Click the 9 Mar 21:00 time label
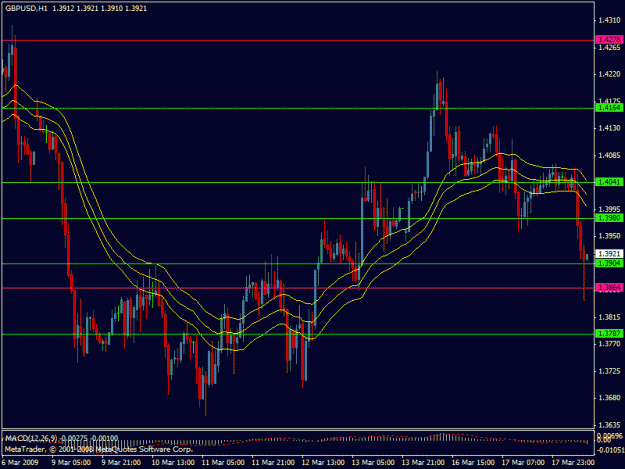This screenshot has width=625, height=469. [x=121, y=462]
